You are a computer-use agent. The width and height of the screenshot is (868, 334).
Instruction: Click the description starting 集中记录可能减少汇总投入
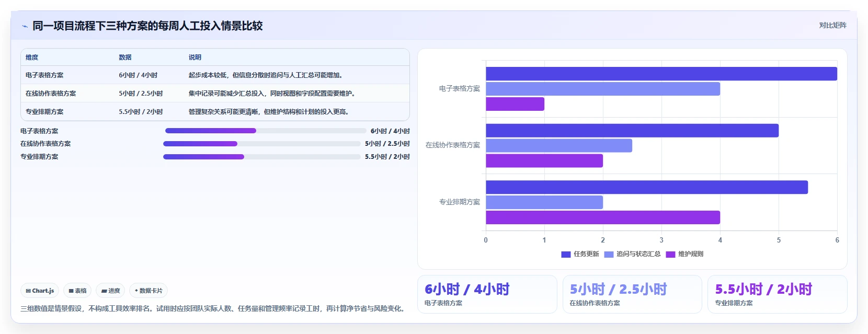click(273, 94)
